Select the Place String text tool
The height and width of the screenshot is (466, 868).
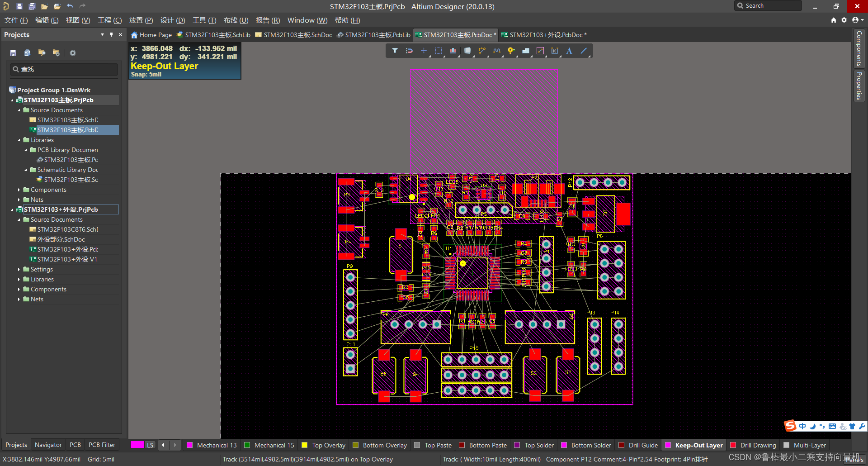569,51
